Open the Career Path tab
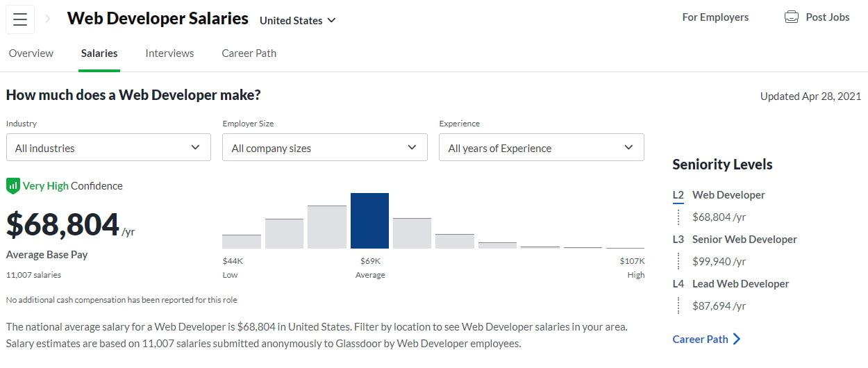This screenshot has width=868, height=368. 249,53
